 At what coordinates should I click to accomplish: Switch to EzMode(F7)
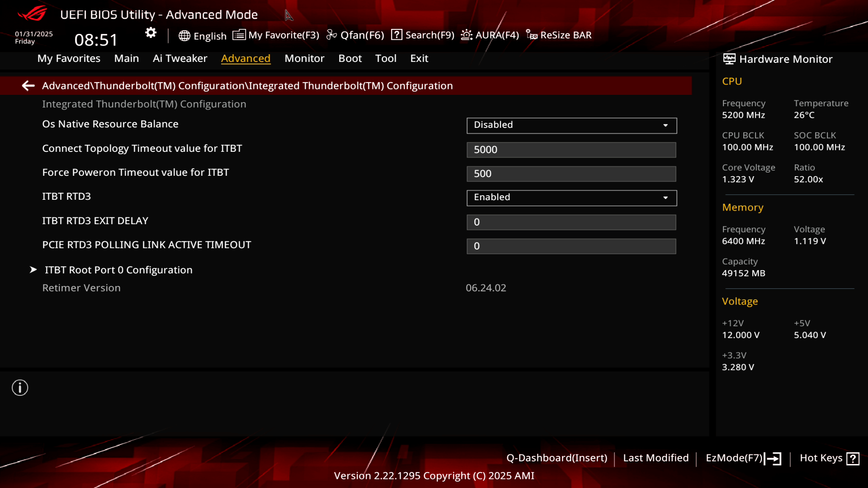click(x=743, y=458)
